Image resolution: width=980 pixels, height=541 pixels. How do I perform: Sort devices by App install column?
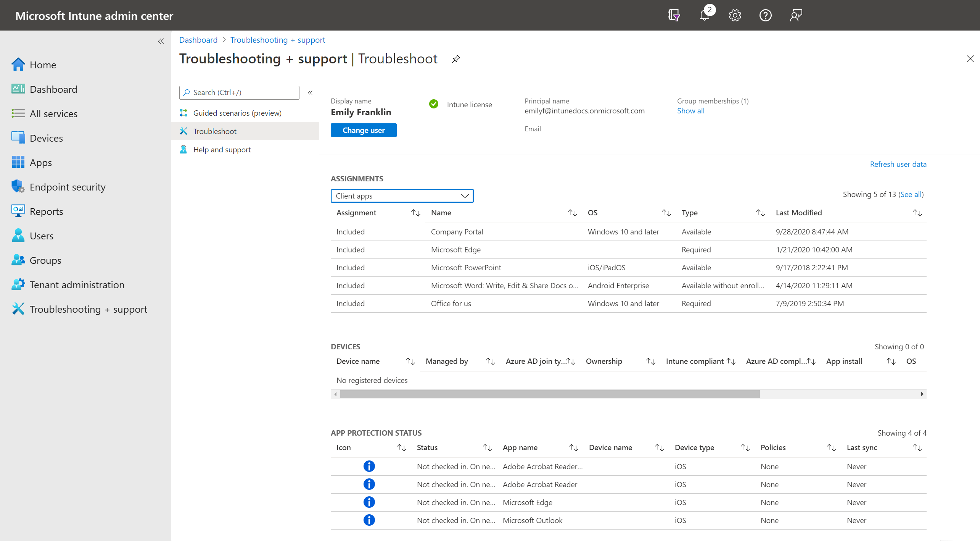[891, 361]
